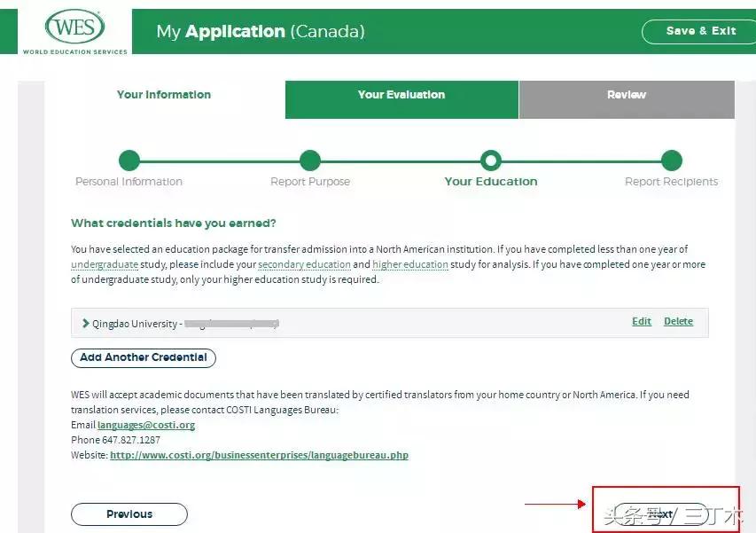The image size is (756, 533).
Task: Click the Personal Information step circle
Action: tap(129, 161)
